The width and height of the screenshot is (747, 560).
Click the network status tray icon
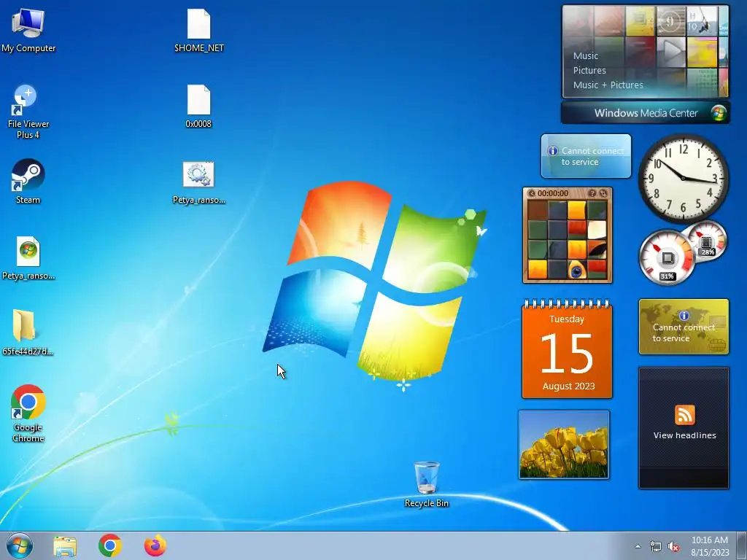656,547
